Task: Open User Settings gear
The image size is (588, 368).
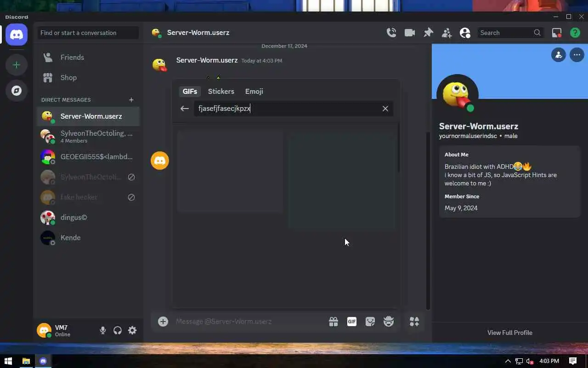Action: [x=132, y=330]
